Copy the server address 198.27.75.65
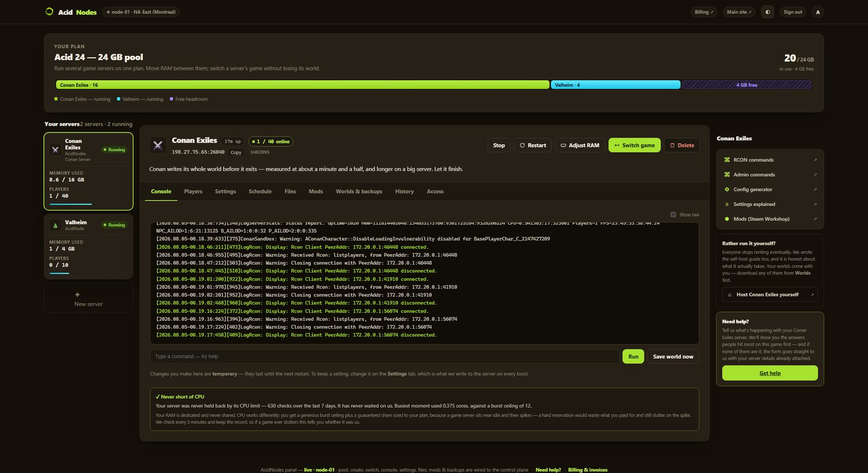Image resolution: width=868 pixels, height=473 pixels. coord(235,152)
